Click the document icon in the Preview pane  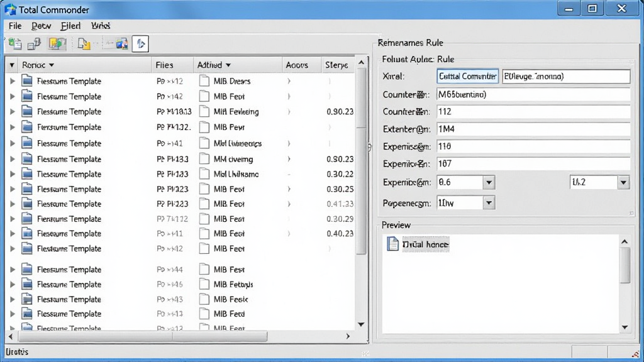[392, 244]
